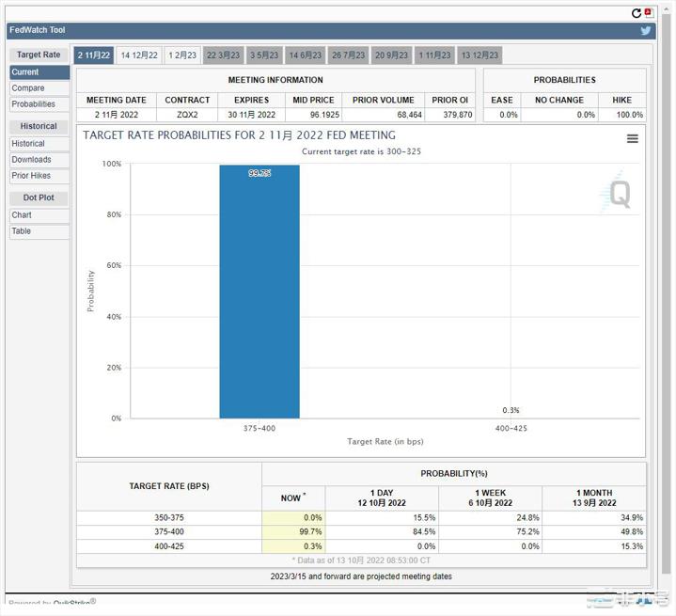Select the Current sidebar item
The image size is (676, 616).
click(25, 72)
